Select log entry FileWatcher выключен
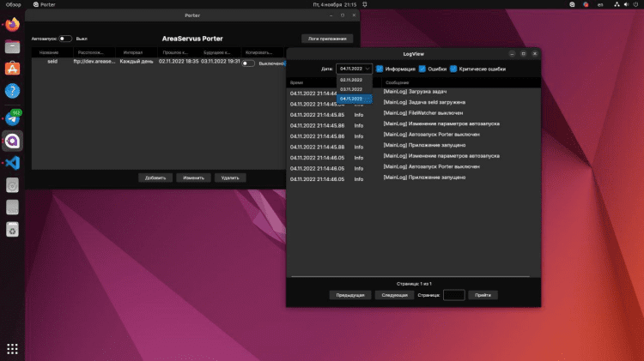Screen dimensions: 644x361 click(423, 113)
